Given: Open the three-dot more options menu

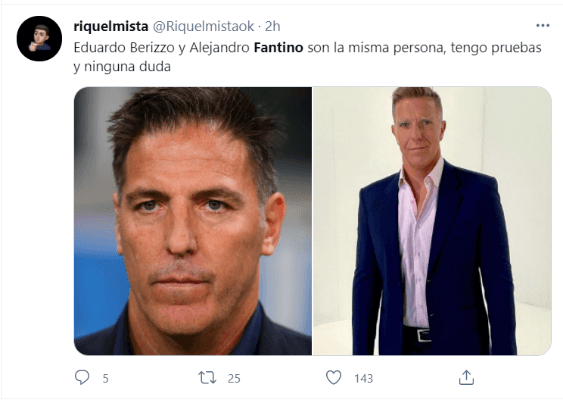Looking at the screenshot, I should (543, 25).
